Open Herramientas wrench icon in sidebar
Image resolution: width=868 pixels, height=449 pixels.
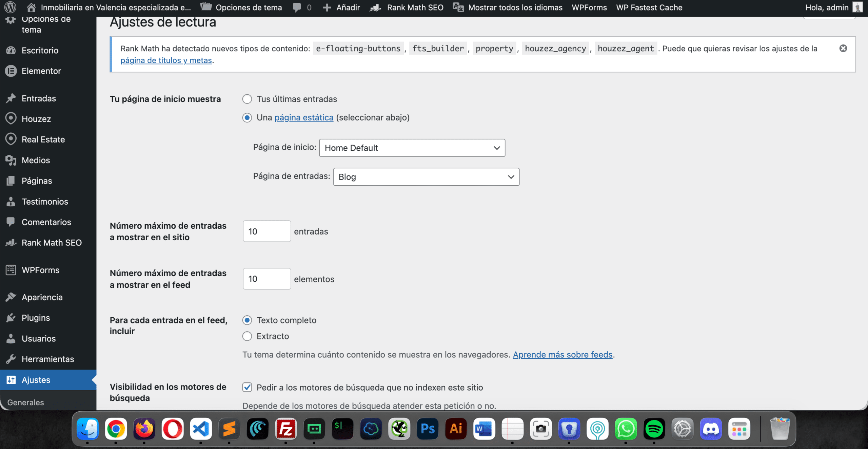11,359
